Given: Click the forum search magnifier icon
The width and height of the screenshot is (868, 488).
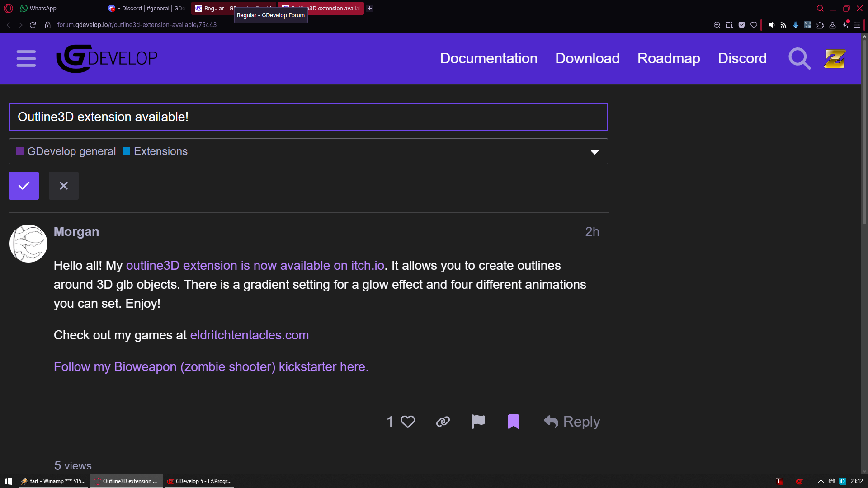Looking at the screenshot, I should (799, 59).
